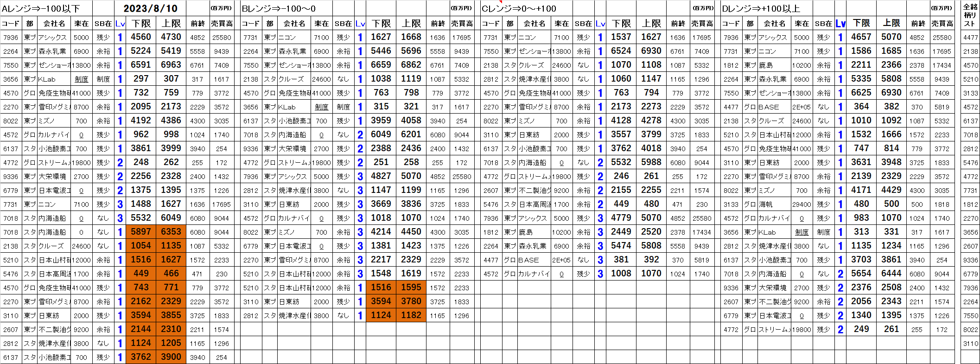Click the orange cell showing 1182
Image resolution: width=980 pixels, height=364 pixels.
[x=411, y=315]
